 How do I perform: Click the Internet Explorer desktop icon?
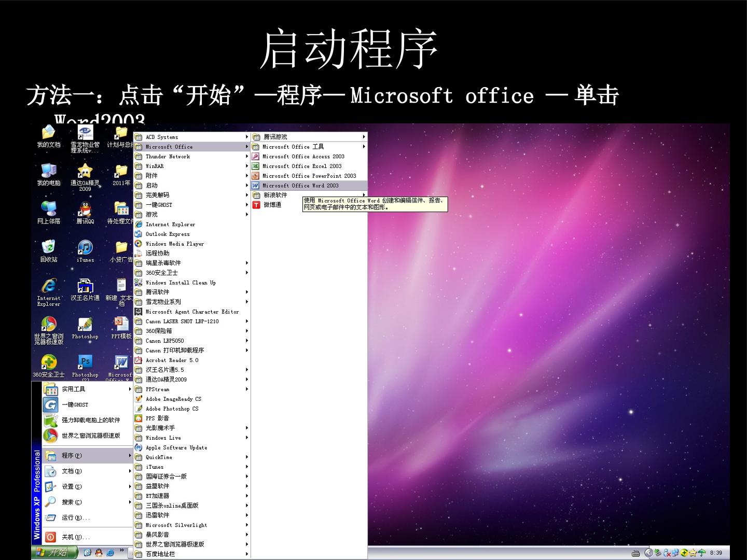click(x=49, y=292)
